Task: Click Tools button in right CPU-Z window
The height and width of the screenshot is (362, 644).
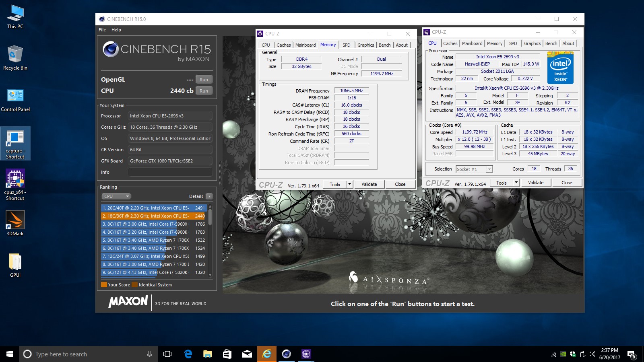Action: coord(502,183)
